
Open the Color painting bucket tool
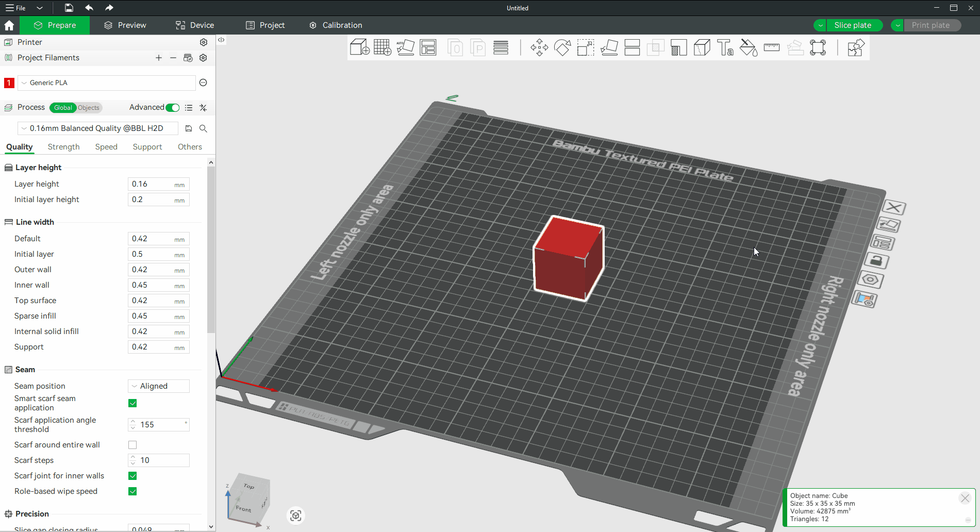point(749,47)
